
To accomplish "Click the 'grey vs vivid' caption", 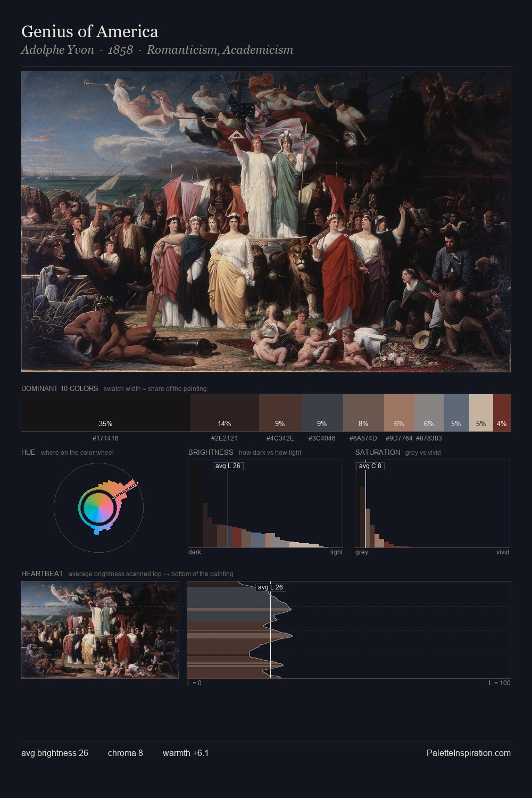I will click(423, 453).
